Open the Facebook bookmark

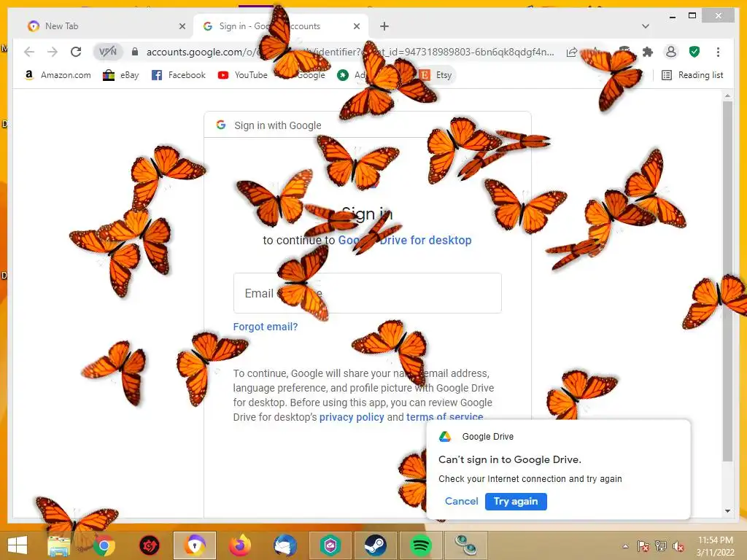tap(178, 75)
